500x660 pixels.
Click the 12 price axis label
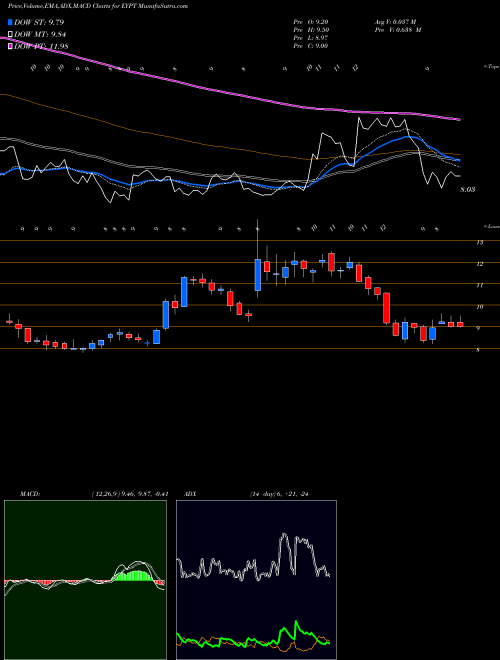(x=479, y=264)
